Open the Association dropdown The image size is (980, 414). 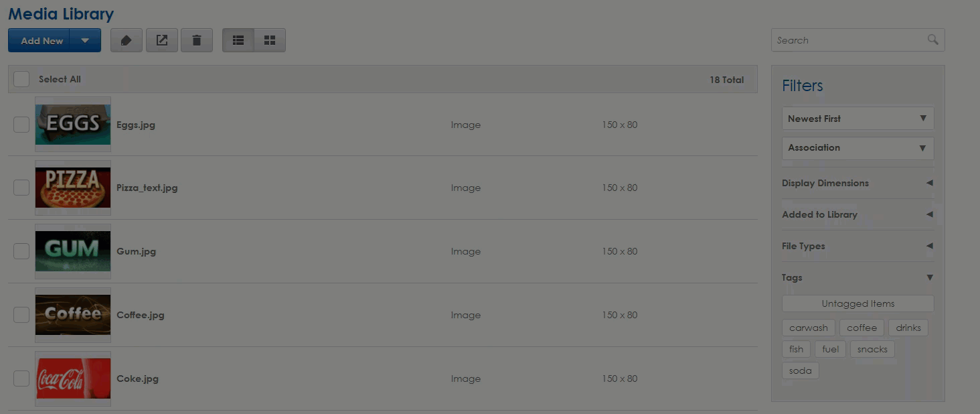click(x=857, y=148)
